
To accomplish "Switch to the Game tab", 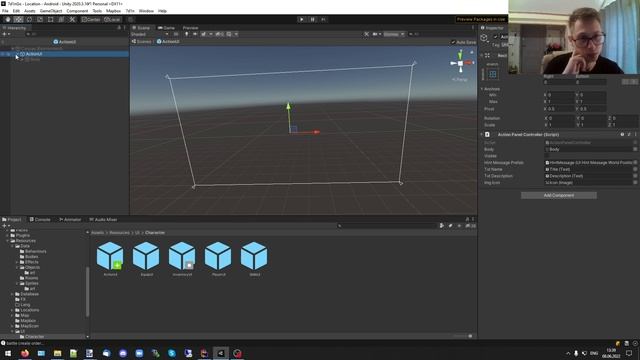I will pyautogui.click(x=167, y=28).
